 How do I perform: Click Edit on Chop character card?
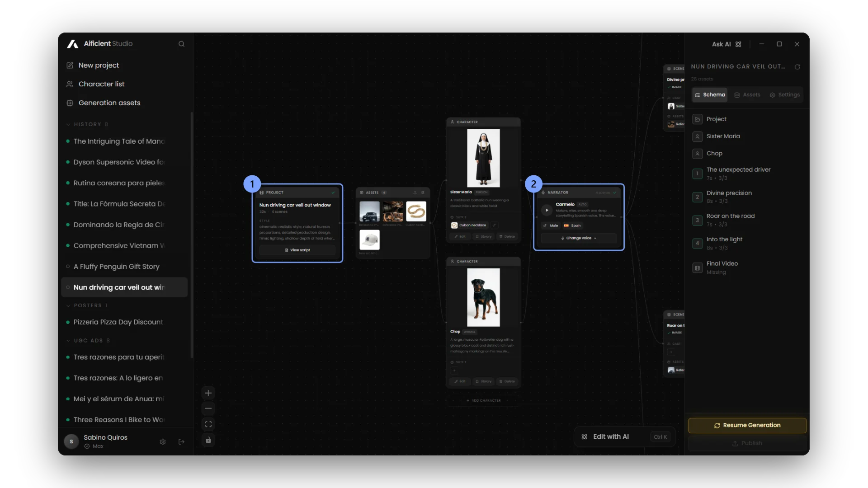pos(460,381)
